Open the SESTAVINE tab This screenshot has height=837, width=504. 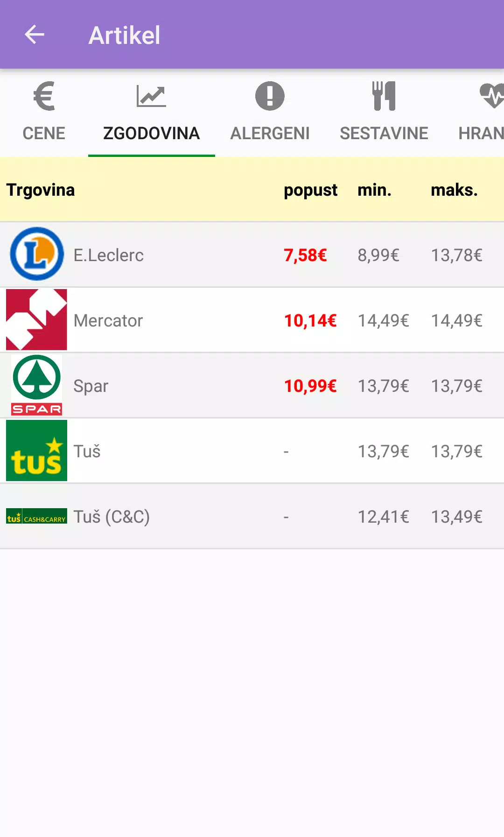tap(384, 133)
